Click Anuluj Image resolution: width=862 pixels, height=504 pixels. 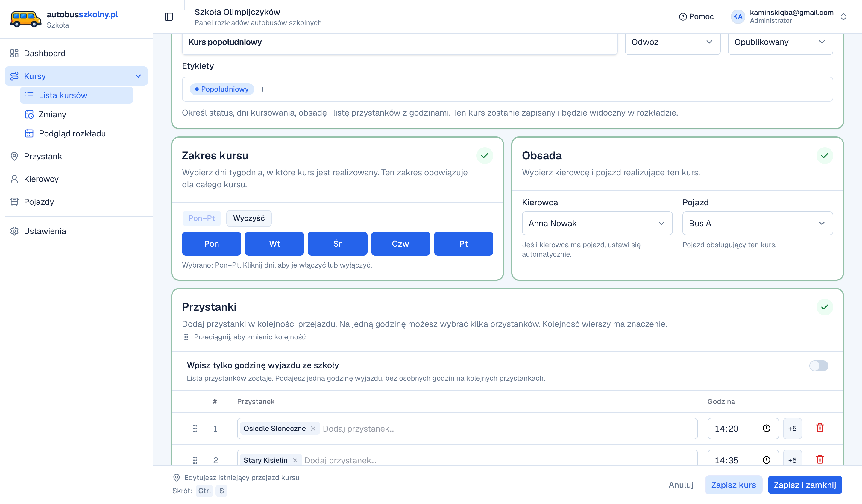click(x=681, y=485)
